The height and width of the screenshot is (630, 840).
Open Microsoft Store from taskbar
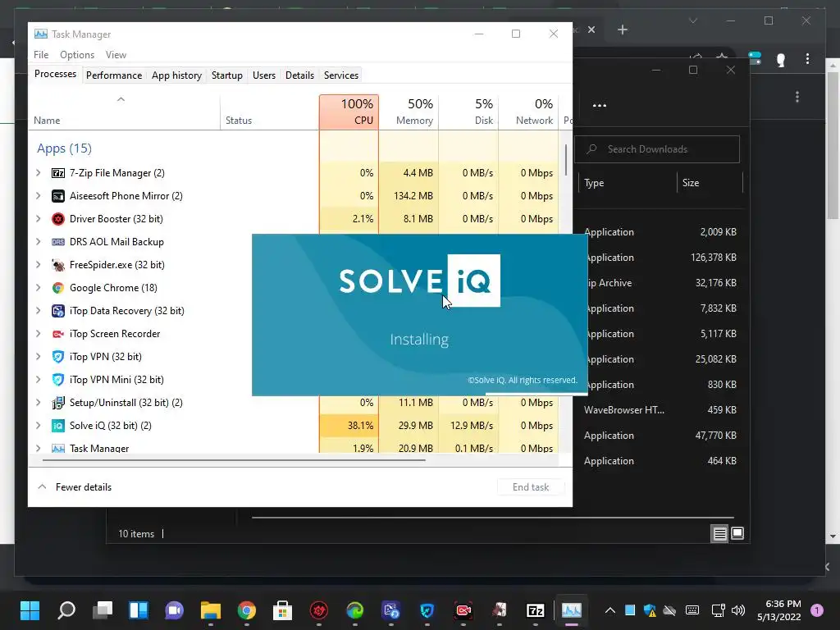pos(282,610)
